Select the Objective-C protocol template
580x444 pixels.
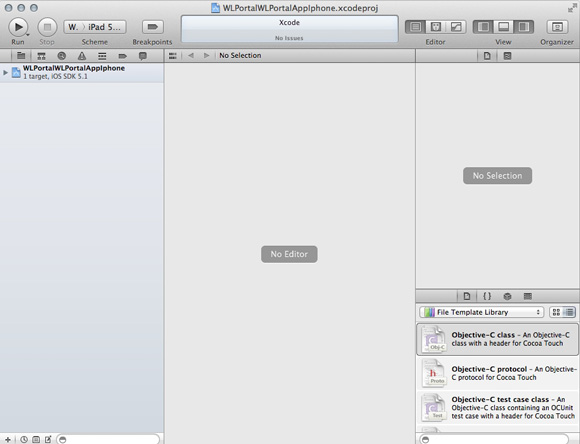[498, 373]
